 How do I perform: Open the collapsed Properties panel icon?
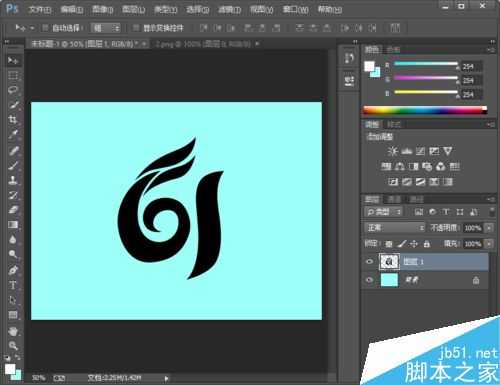(x=349, y=80)
